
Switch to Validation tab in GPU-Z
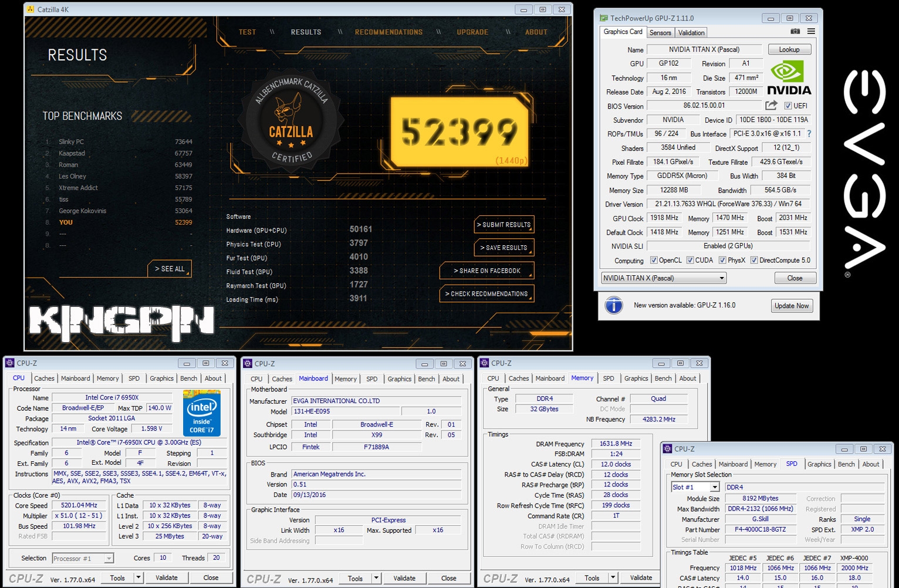(691, 33)
